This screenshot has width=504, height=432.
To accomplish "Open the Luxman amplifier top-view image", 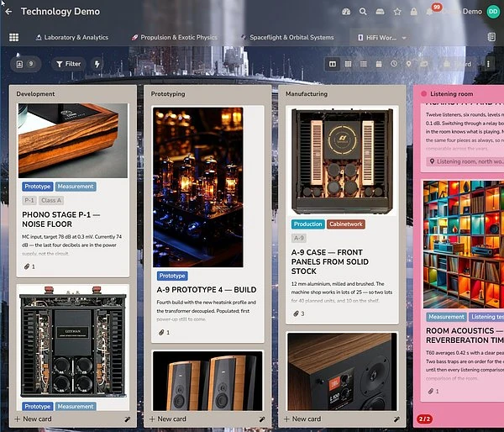I will [x=73, y=341].
